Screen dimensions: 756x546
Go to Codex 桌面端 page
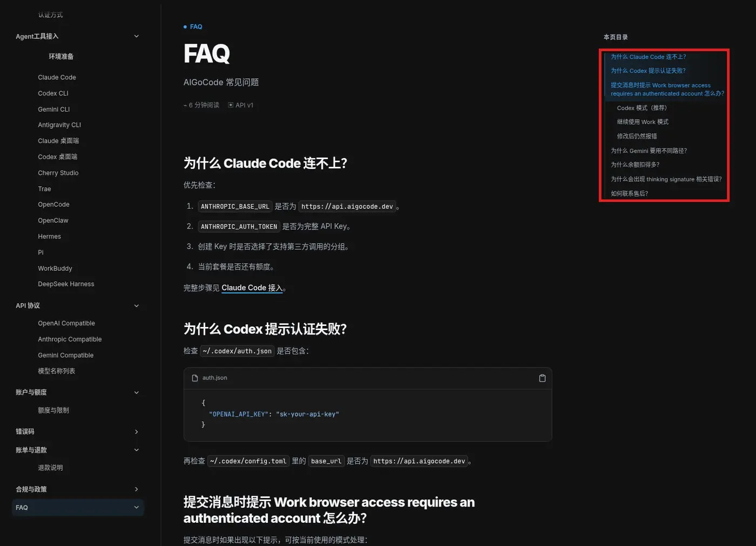[x=57, y=157]
